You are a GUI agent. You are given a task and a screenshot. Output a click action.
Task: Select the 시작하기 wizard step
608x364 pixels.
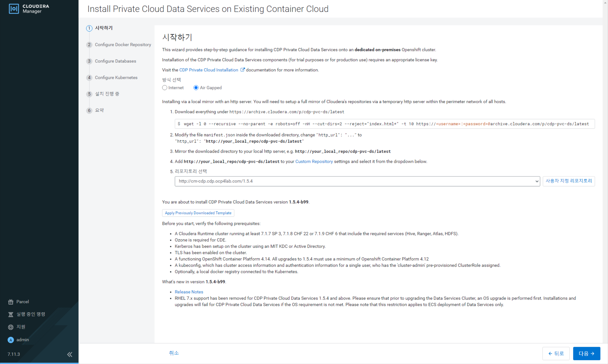pos(104,28)
